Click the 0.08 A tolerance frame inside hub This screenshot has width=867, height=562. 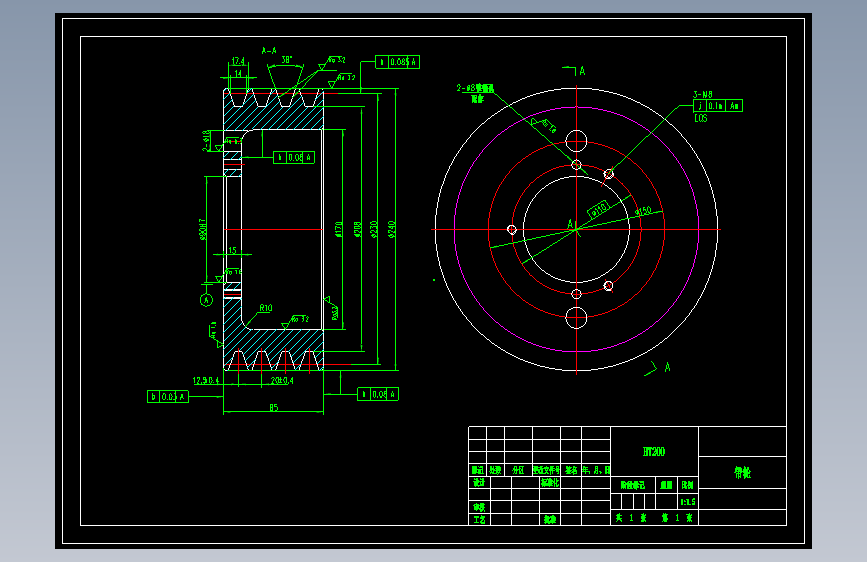point(294,158)
